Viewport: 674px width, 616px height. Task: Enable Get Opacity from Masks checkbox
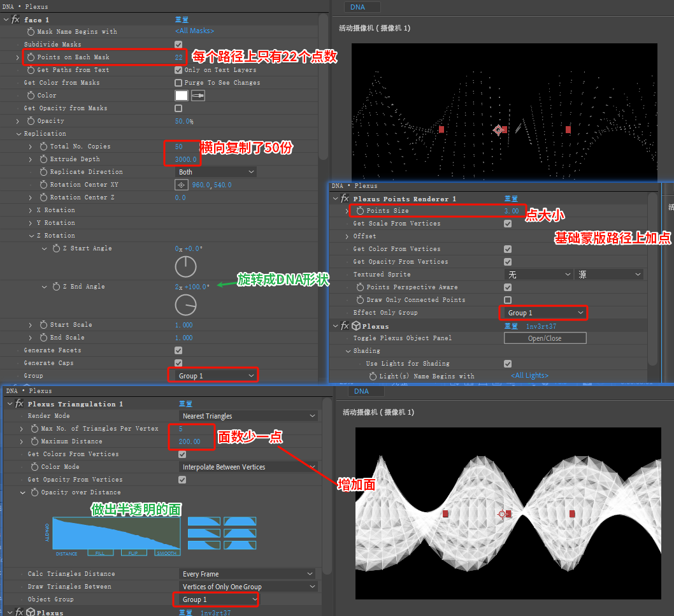coord(178,108)
